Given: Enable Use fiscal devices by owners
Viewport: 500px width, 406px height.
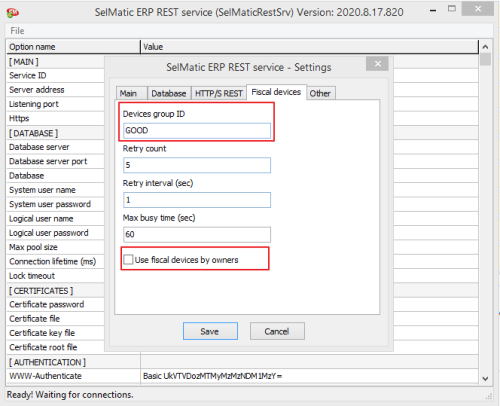Looking at the screenshot, I should point(128,260).
